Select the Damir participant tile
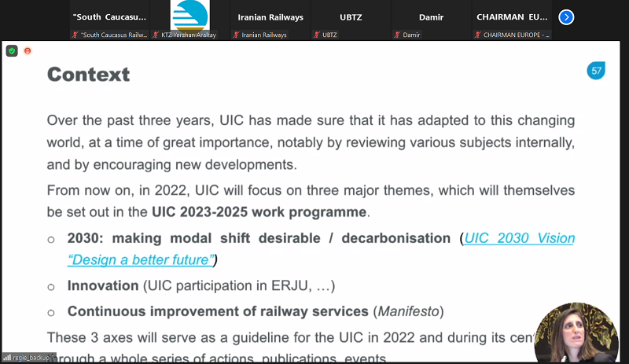 point(431,17)
